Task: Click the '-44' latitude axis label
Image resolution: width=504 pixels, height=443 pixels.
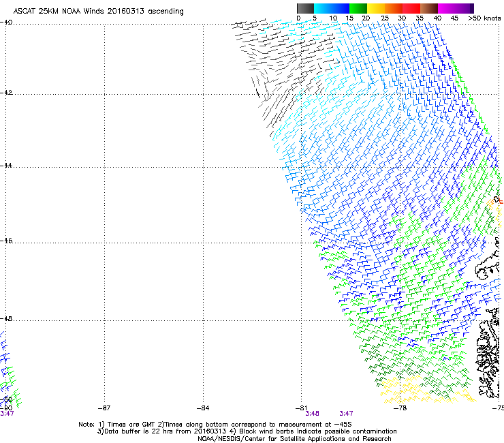Action: tap(6, 166)
